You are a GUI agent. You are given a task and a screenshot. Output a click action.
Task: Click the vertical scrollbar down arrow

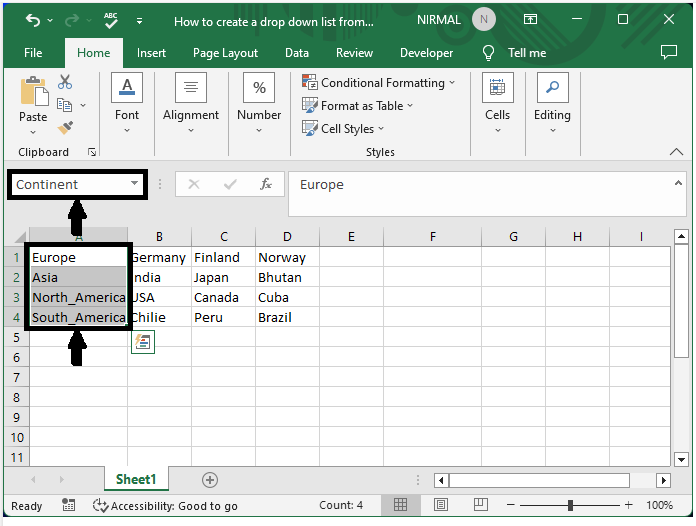681,459
